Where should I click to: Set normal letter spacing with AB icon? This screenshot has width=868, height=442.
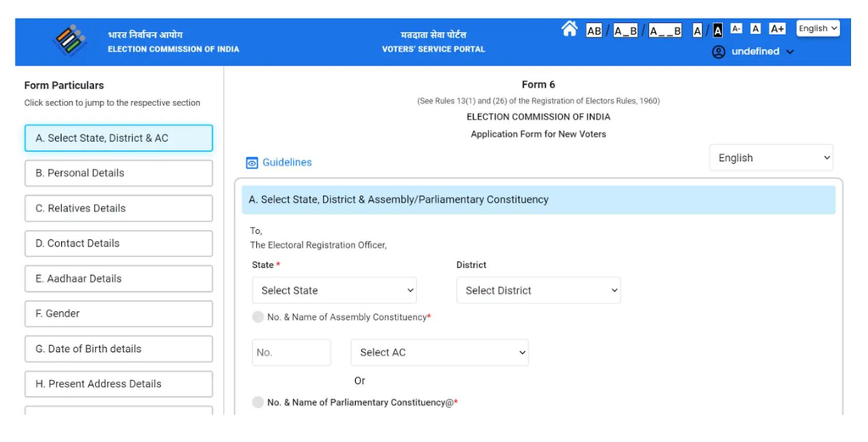tap(594, 31)
